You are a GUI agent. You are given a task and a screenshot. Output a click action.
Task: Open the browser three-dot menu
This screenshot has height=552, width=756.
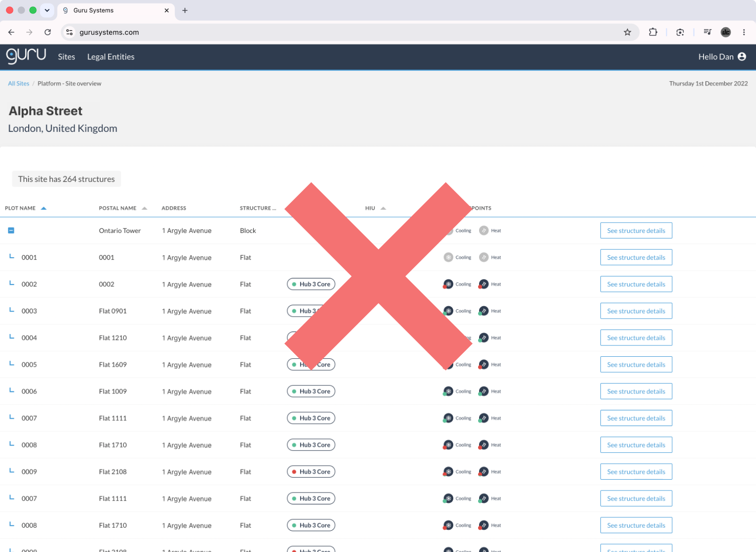tap(744, 32)
